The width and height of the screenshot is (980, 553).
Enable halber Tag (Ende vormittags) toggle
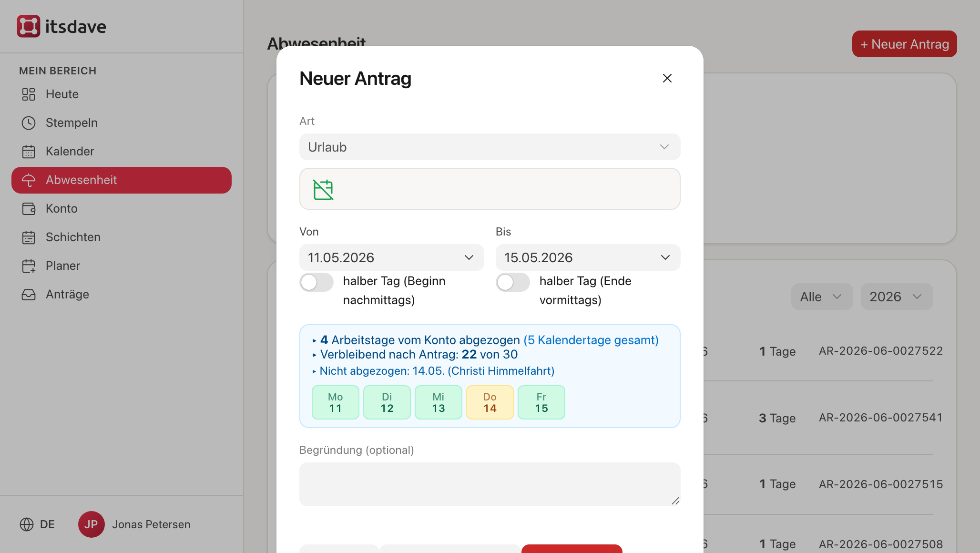click(513, 282)
